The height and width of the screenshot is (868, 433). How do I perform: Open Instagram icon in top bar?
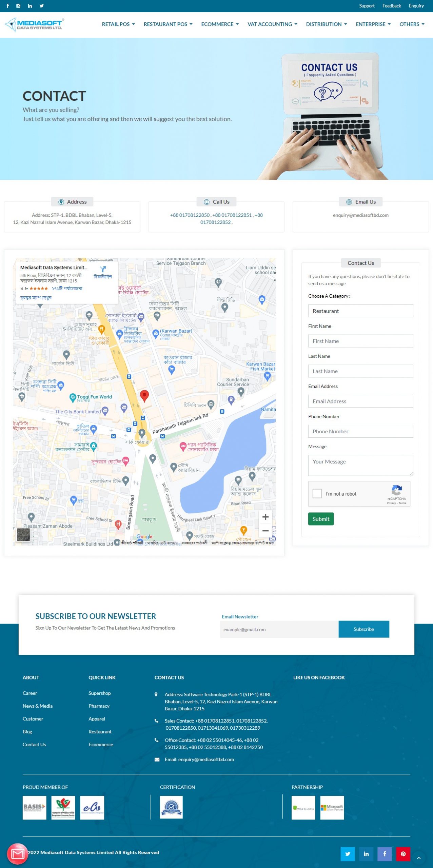[x=18, y=6]
